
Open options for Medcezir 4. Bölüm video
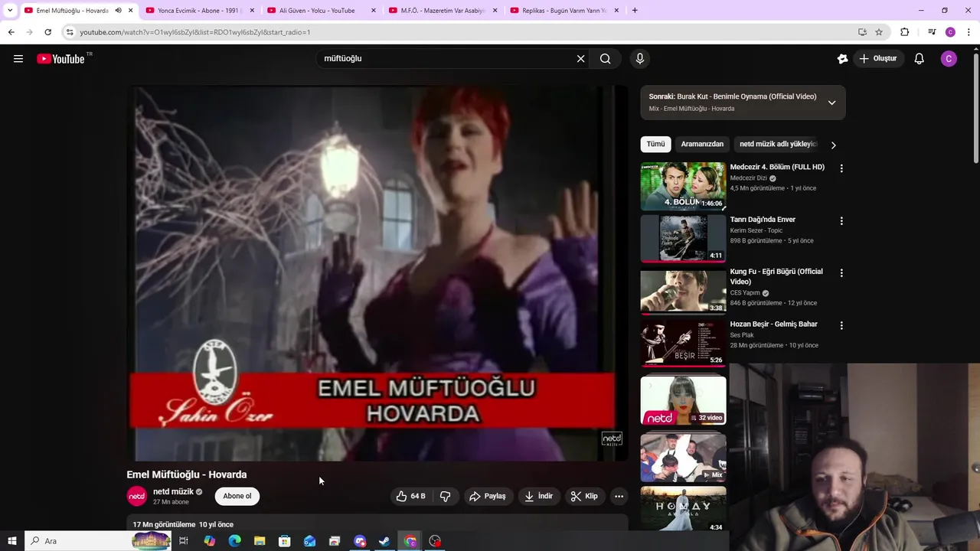click(841, 168)
